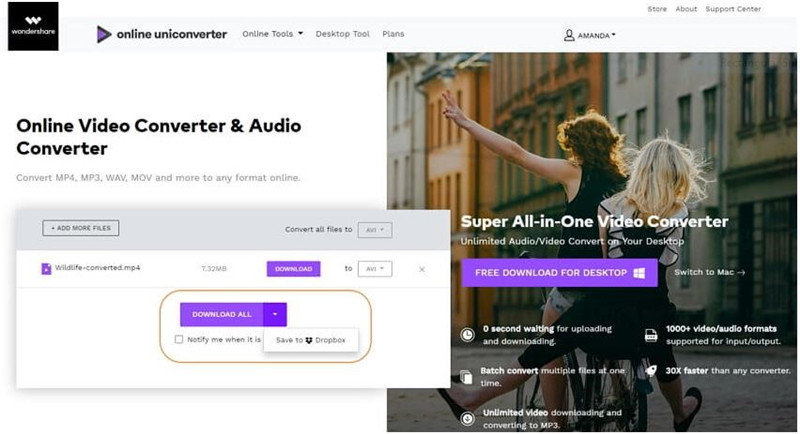Visit the Support Center link
This screenshot has height=434, width=800.
(x=733, y=9)
